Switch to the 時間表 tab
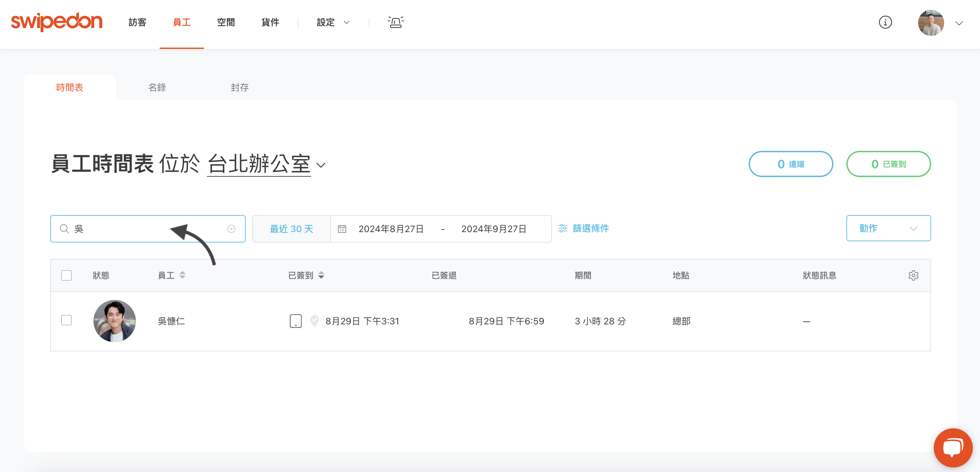The width and height of the screenshot is (980, 472). tap(70, 88)
